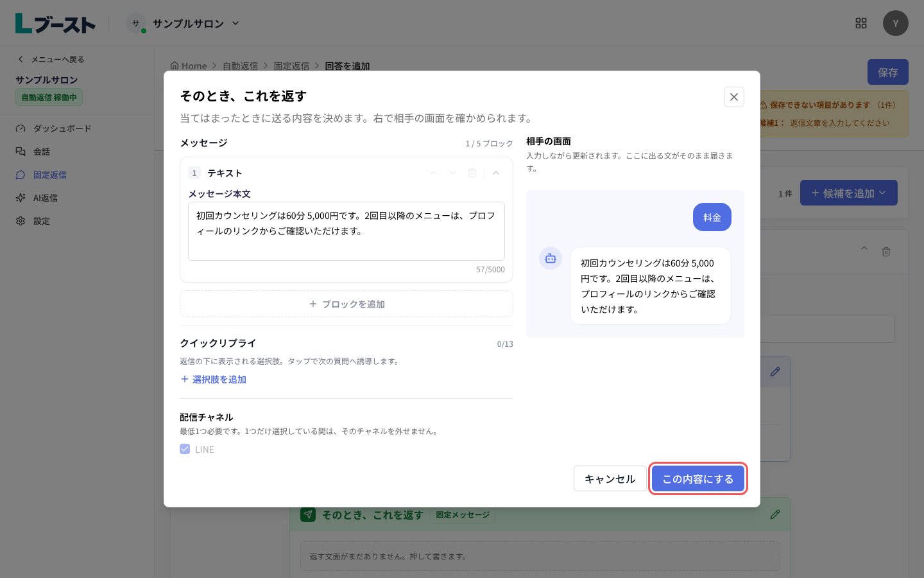The height and width of the screenshot is (578, 924).
Task: Click the Lブースト logo
Action: pyautogui.click(x=55, y=23)
